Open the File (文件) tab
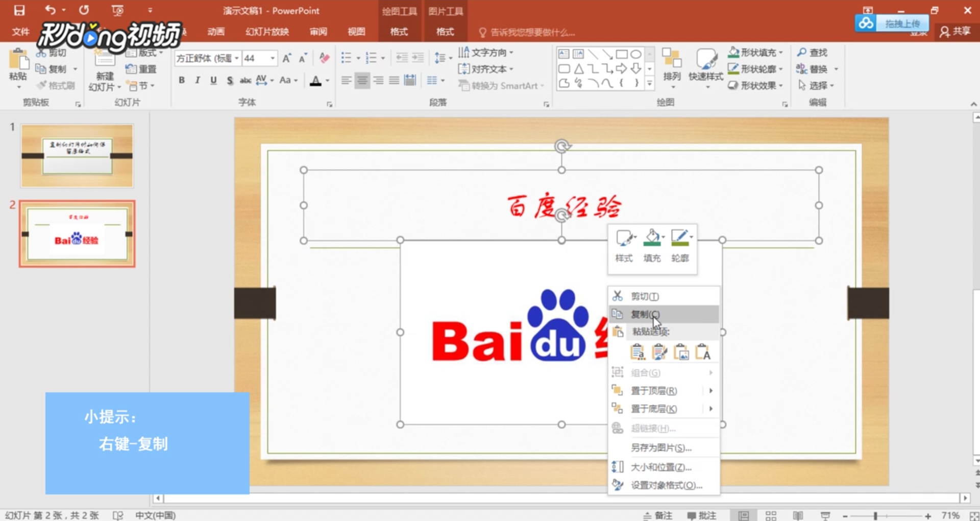Viewport: 980px width, 521px height. pyautogui.click(x=20, y=32)
